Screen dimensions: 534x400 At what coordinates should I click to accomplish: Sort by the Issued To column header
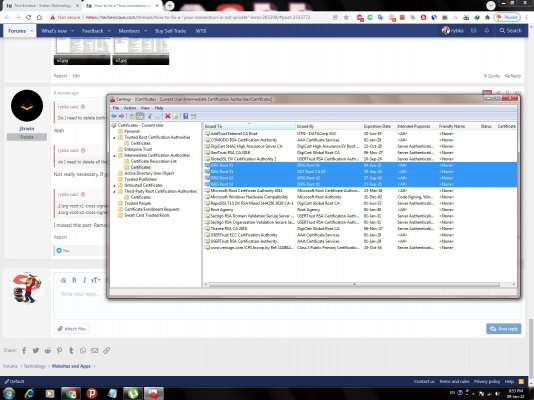(249, 126)
